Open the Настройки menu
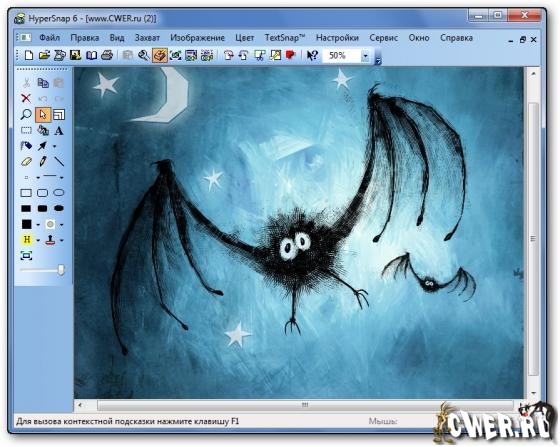Image resolution: width=560 pixels, height=447 pixels. click(337, 38)
